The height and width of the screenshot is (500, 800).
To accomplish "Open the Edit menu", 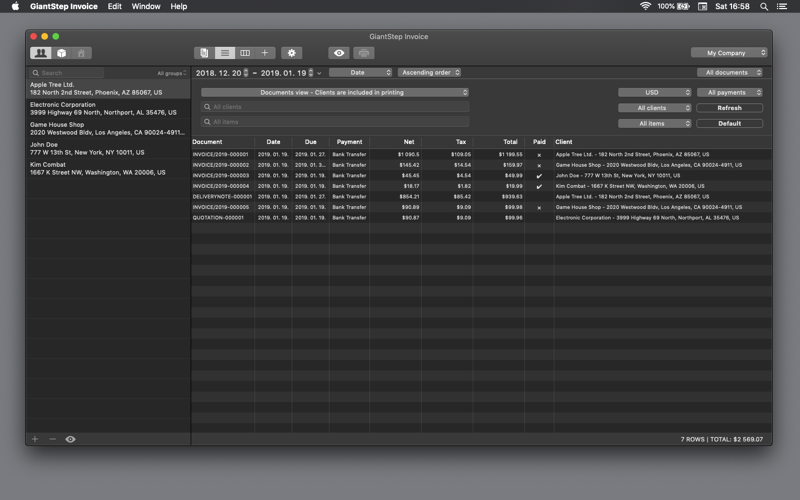I will tap(115, 6).
